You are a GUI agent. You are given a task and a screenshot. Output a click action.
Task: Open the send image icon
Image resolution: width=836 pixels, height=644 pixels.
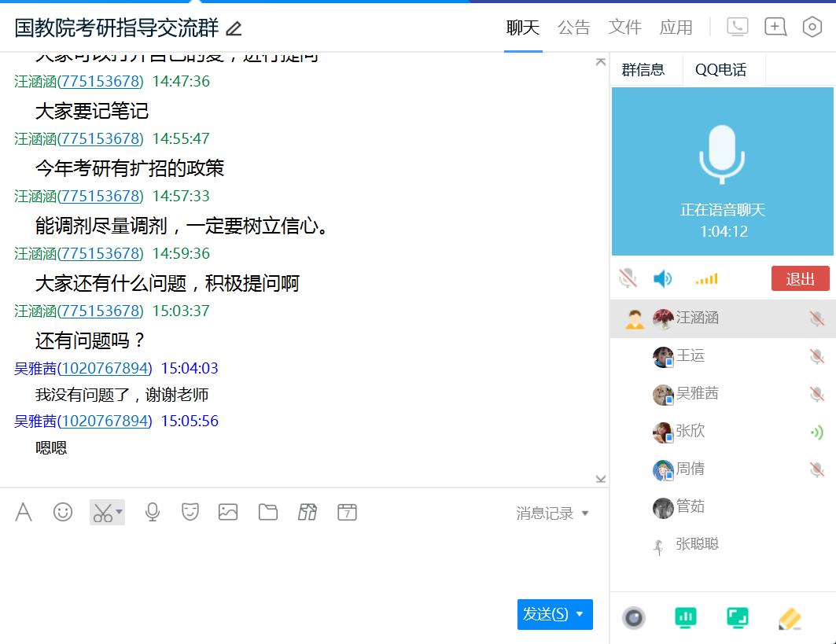coord(228,512)
